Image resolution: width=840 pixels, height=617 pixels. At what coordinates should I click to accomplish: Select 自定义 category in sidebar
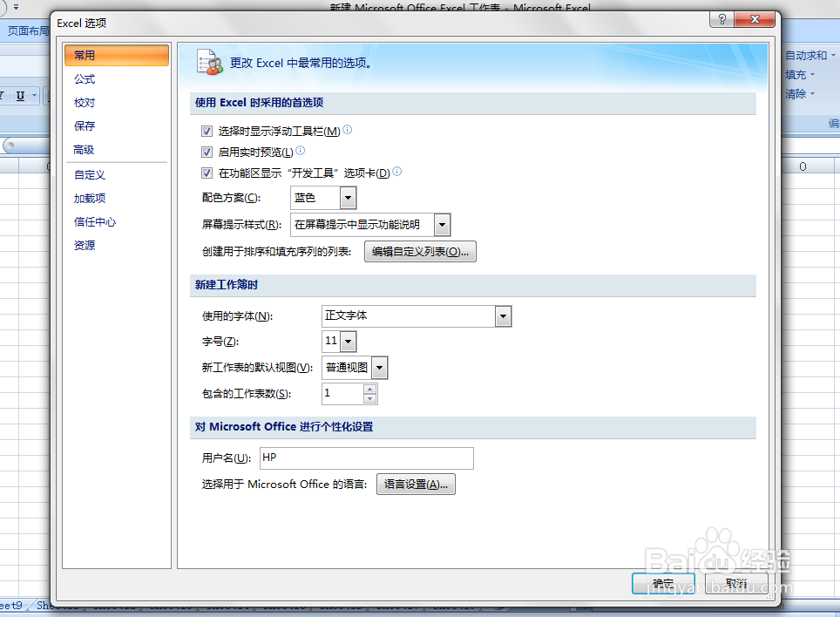116,175
